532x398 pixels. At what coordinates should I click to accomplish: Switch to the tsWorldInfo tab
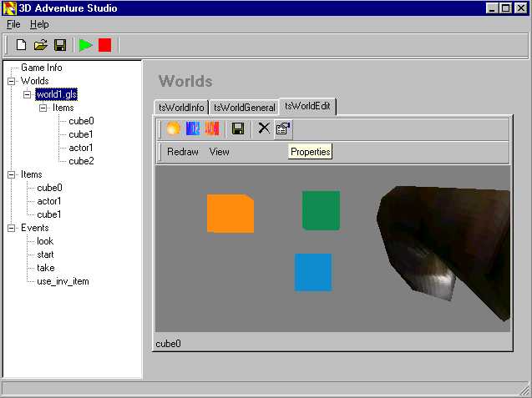coord(181,108)
